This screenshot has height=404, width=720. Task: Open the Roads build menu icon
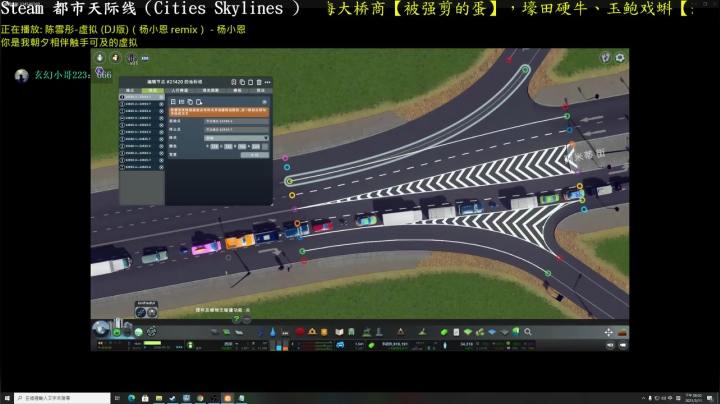[x=214, y=332]
